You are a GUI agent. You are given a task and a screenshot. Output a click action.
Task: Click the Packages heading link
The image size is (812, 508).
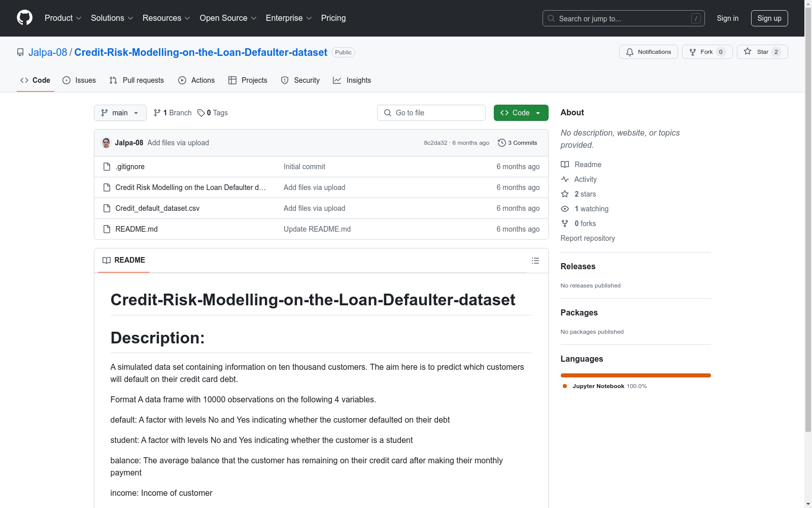tap(579, 312)
